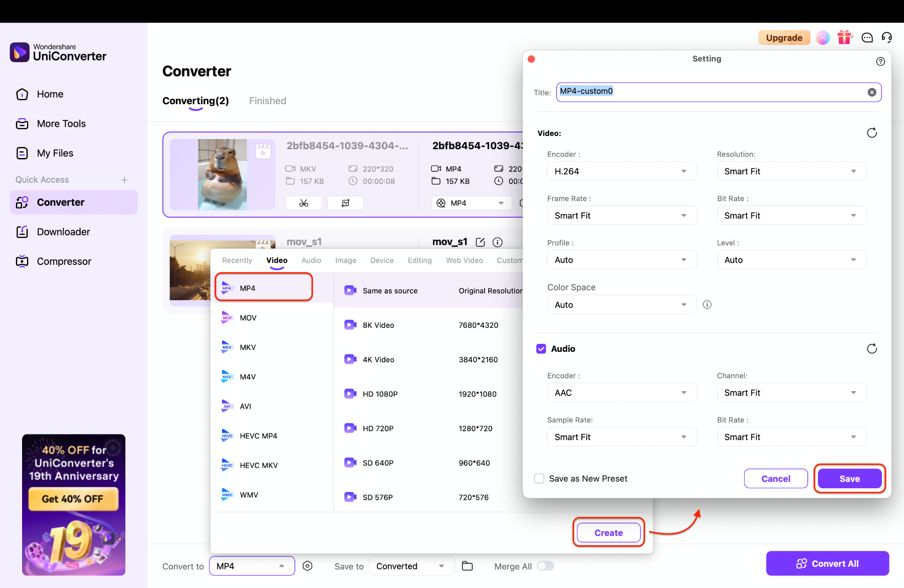The image size is (904, 588).
Task: Add a Quick Access shortcut
Action: [124, 180]
